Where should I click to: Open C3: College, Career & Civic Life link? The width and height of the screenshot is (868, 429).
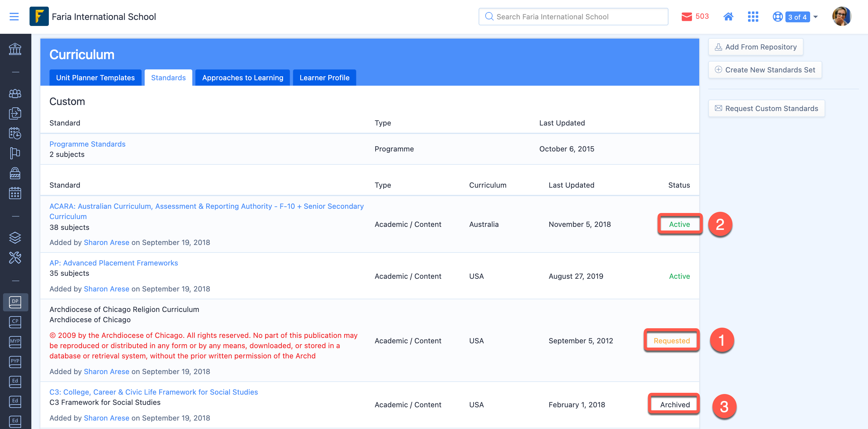click(154, 392)
